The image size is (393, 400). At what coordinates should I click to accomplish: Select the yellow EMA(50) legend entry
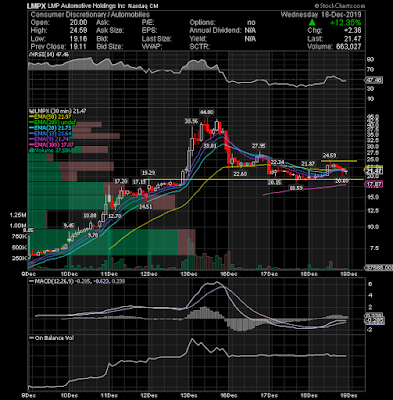[51, 116]
